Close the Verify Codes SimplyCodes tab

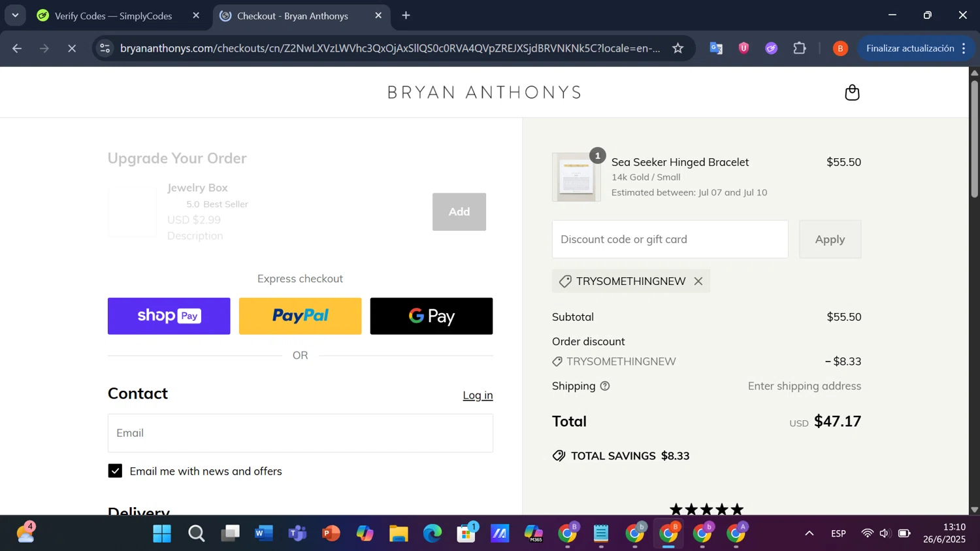pos(196,16)
